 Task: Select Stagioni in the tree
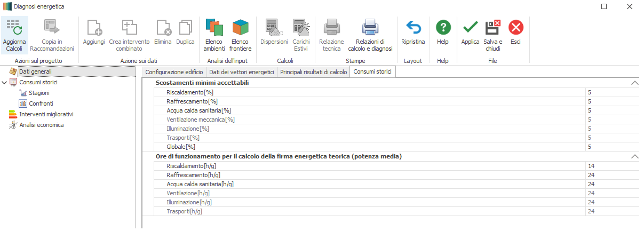38,93
